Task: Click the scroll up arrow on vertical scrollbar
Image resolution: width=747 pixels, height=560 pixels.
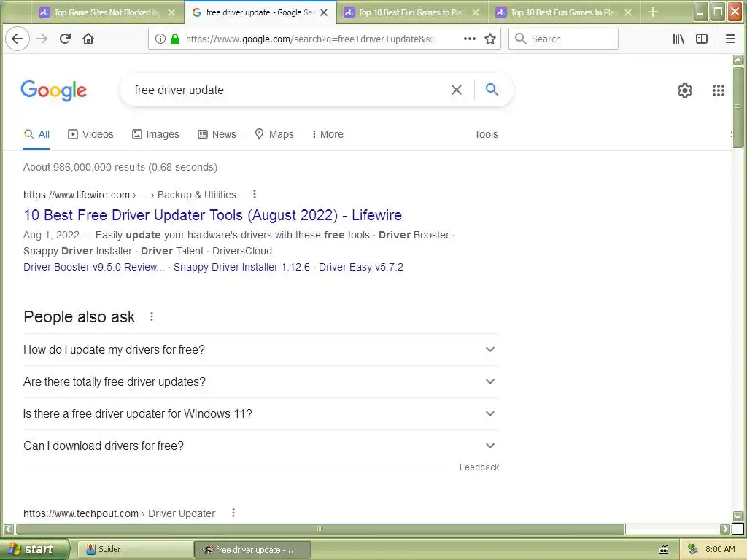Action: click(x=738, y=60)
